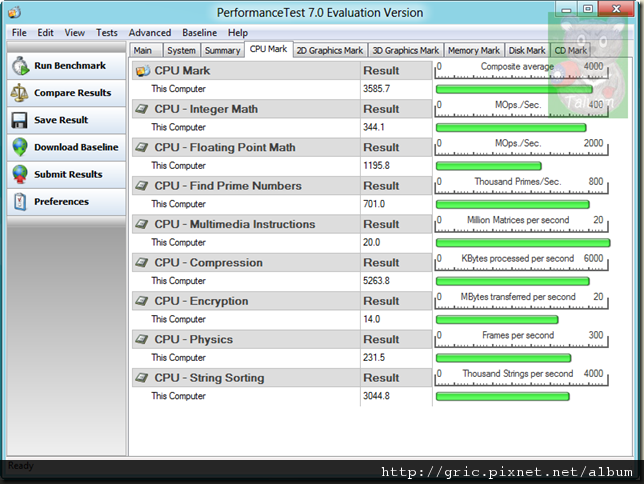Click the CPU Mark composite average green bar
The image size is (644, 484).
point(514,89)
